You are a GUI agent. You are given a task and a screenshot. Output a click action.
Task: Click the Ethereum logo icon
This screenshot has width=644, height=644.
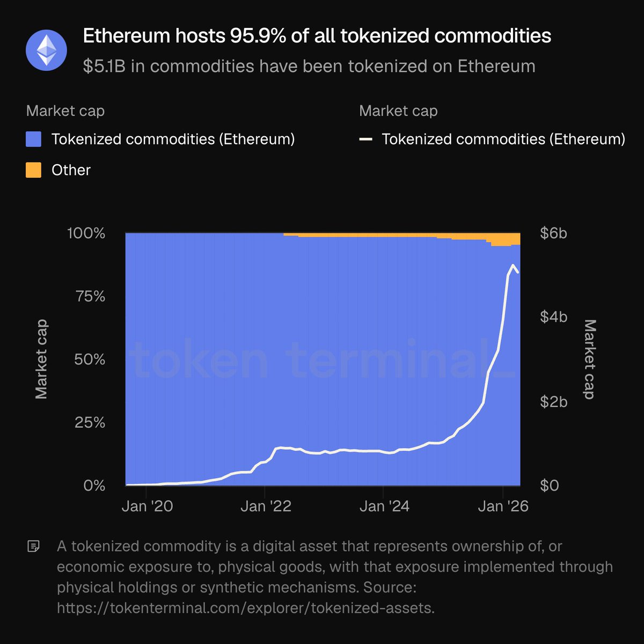tap(47, 51)
